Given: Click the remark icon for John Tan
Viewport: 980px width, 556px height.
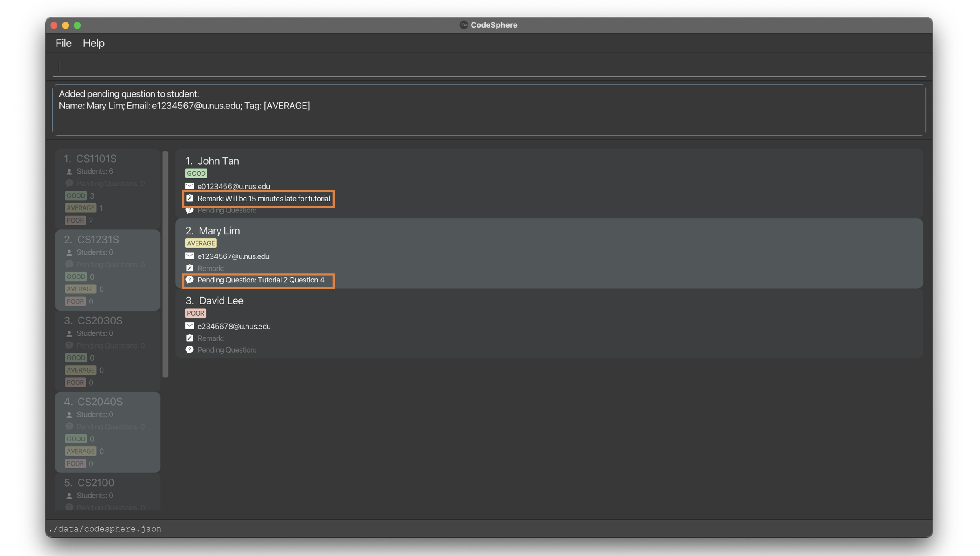Looking at the screenshot, I should click(x=189, y=199).
